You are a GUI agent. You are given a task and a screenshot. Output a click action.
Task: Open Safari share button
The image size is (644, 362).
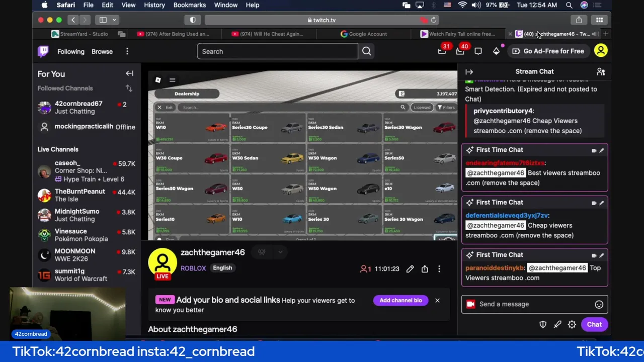coord(579,20)
